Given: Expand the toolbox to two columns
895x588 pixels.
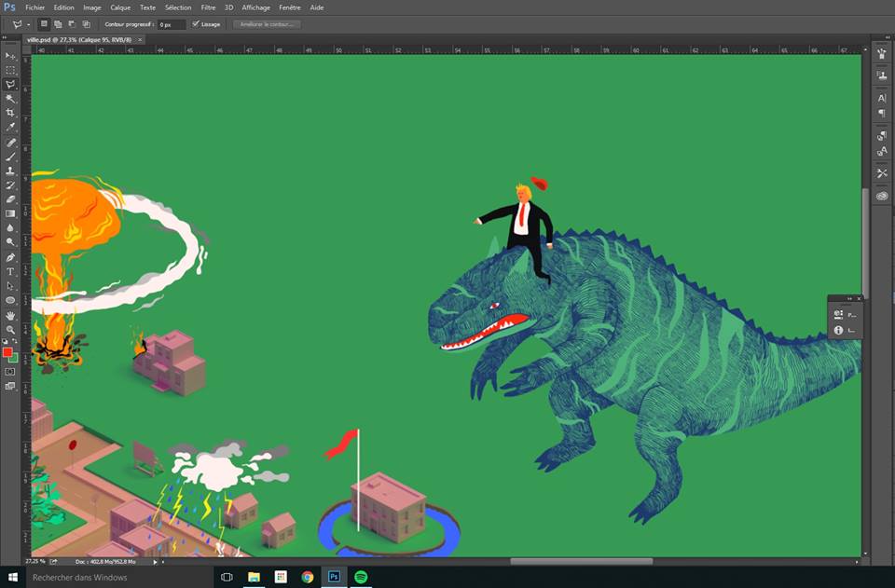Looking at the screenshot, I should 6,37.
